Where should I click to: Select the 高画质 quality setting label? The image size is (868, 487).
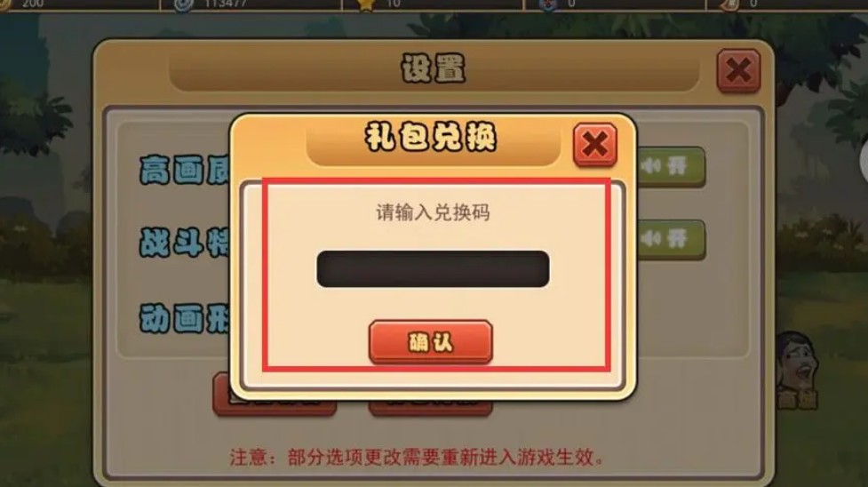point(184,170)
